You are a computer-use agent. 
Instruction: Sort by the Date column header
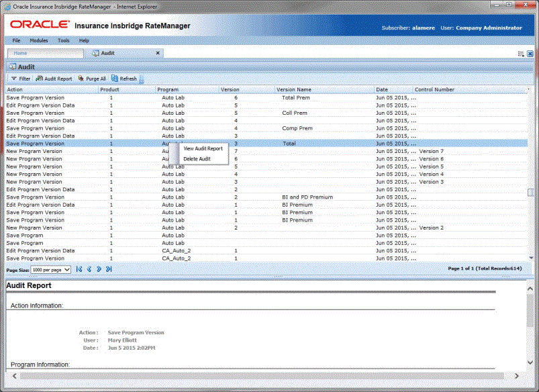pos(382,89)
